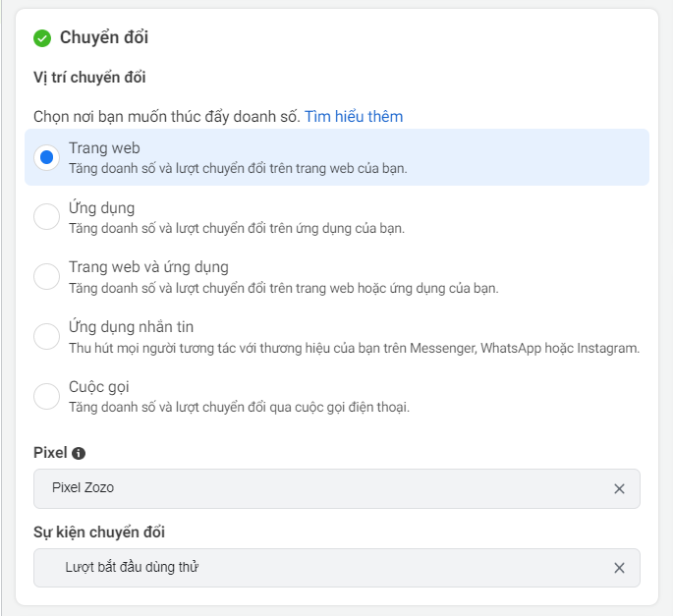673x616 pixels.
Task: Click the Vị trí chuyển đổi heading
Action: pyautogui.click(x=89, y=78)
